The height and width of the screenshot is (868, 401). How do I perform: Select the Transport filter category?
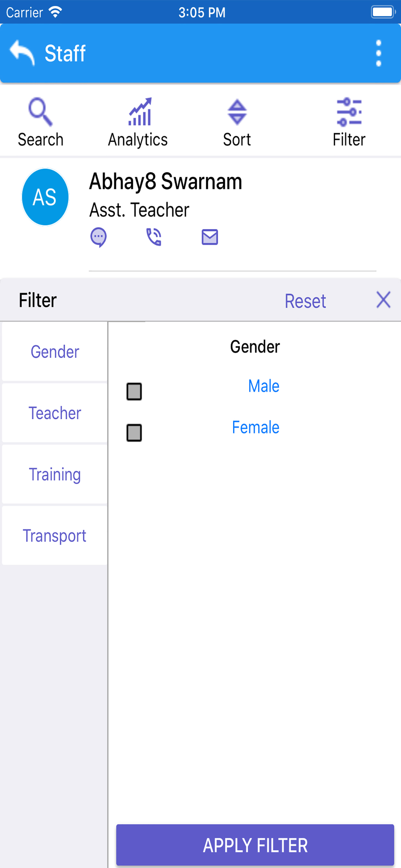point(55,536)
